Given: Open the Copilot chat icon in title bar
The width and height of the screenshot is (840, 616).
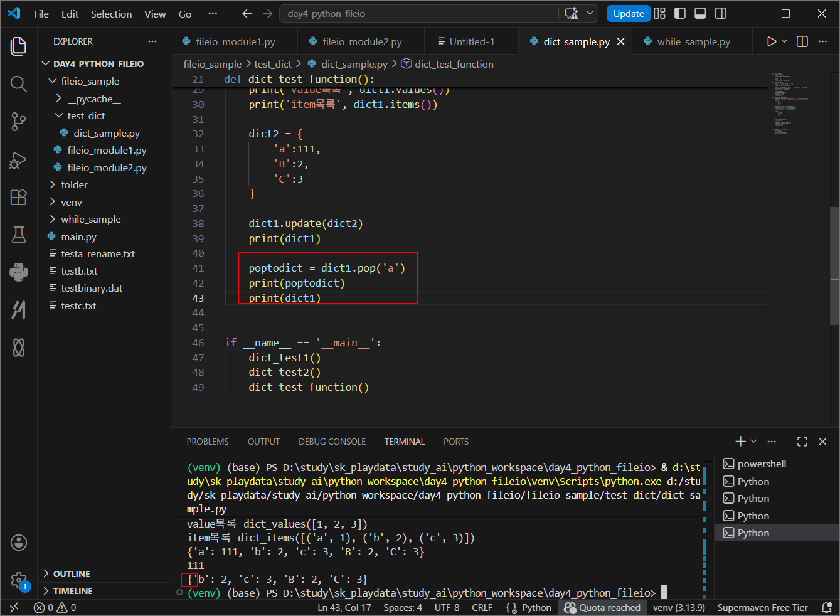Looking at the screenshot, I should (571, 13).
